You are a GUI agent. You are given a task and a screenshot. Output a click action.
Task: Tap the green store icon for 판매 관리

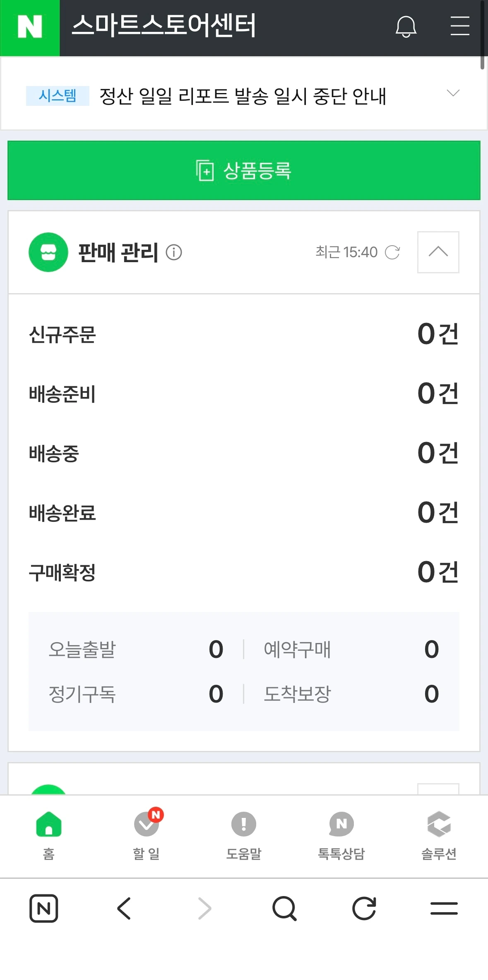pyautogui.click(x=48, y=252)
